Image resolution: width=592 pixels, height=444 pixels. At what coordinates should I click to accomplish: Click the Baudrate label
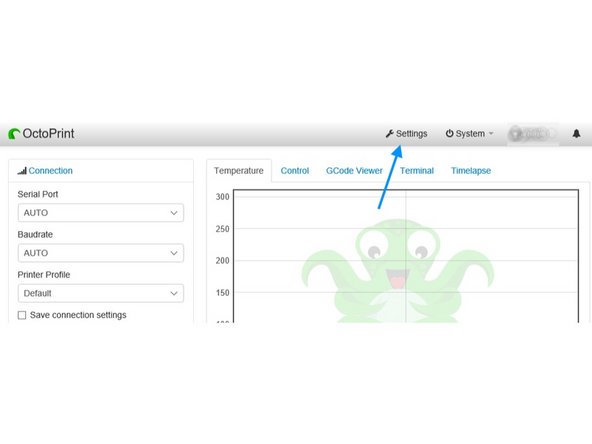[35, 234]
